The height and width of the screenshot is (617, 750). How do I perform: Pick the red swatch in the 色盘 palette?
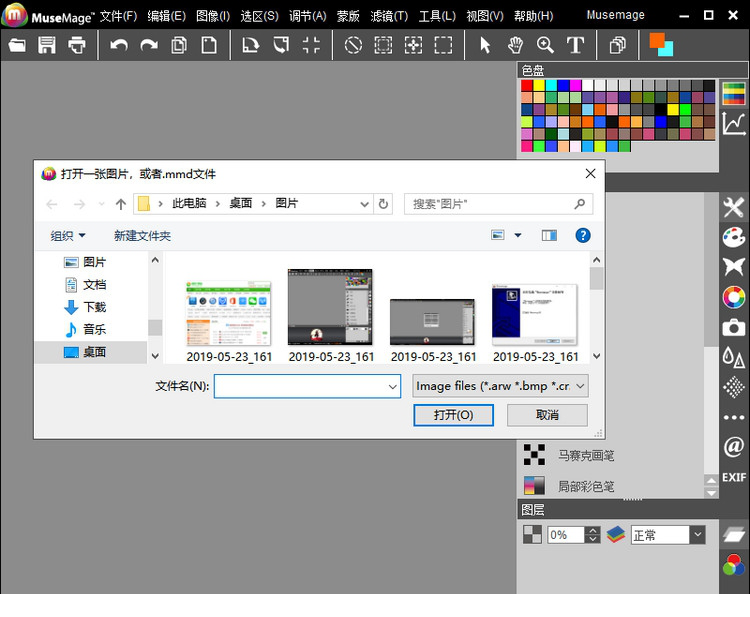[x=527, y=86]
